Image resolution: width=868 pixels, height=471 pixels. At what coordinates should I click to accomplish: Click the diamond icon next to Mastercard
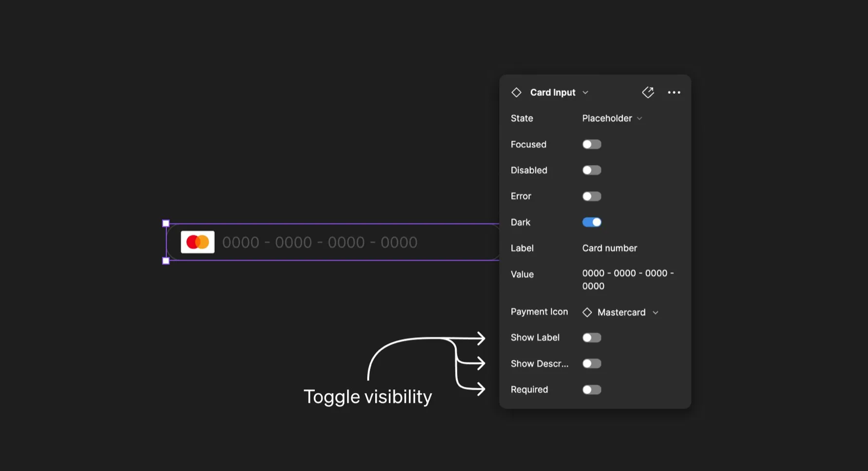(587, 312)
